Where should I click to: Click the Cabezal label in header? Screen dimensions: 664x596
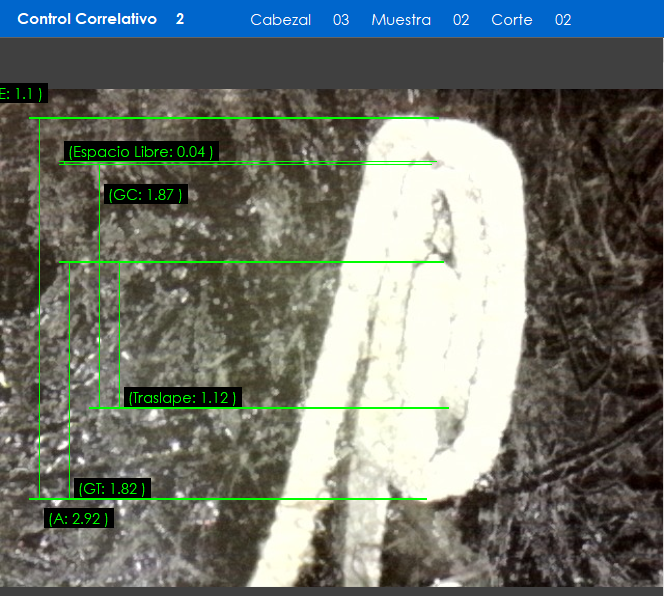coord(281,20)
